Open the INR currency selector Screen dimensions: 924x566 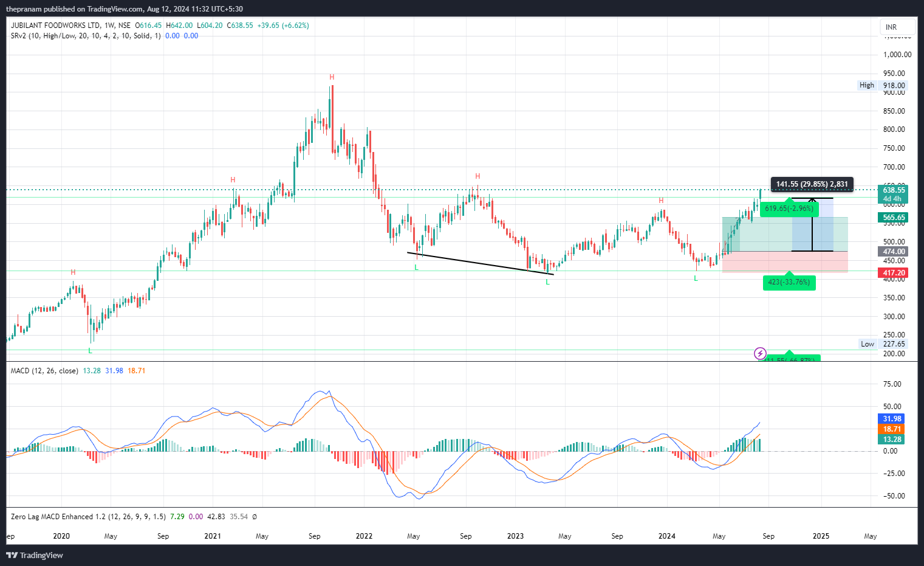pyautogui.click(x=897, y=27)
